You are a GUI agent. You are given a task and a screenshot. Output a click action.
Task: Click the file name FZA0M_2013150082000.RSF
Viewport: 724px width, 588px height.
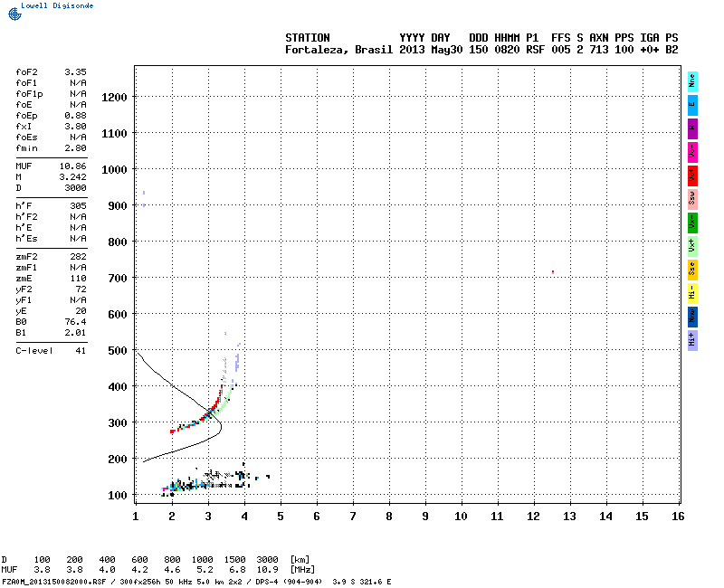point(54,582)
